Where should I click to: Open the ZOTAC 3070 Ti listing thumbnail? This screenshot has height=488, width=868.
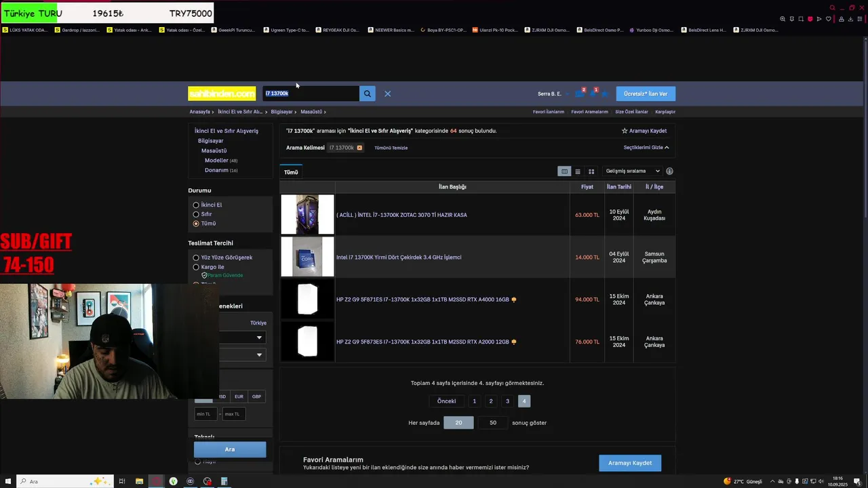tap(307, 215)
